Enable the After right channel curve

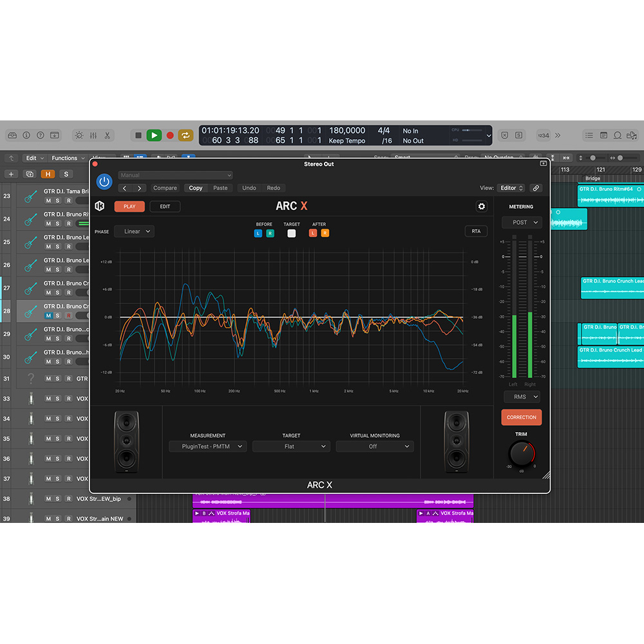pyautogui.click(x=325, y=233)
